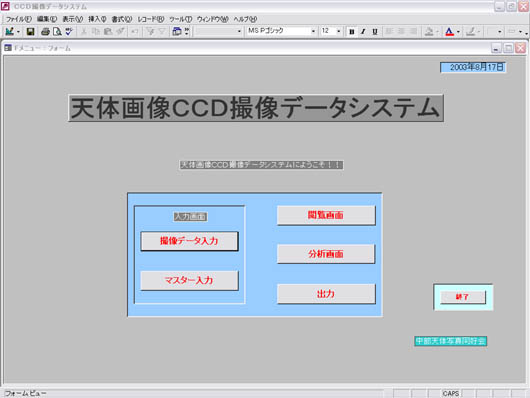The image size is (530, 398).
Task: Toggle Align Left in toolbar
Action: 389,31
